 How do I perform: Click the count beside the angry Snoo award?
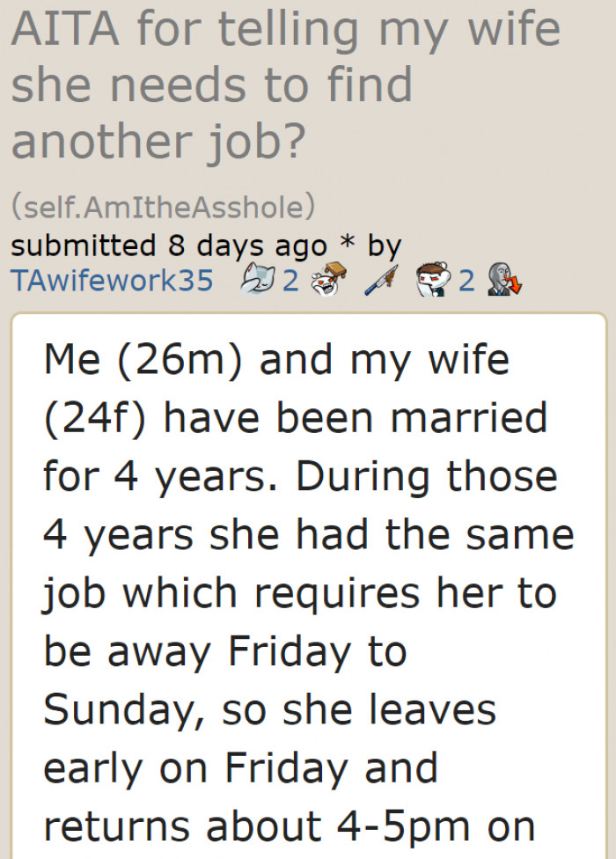[466, 281]
